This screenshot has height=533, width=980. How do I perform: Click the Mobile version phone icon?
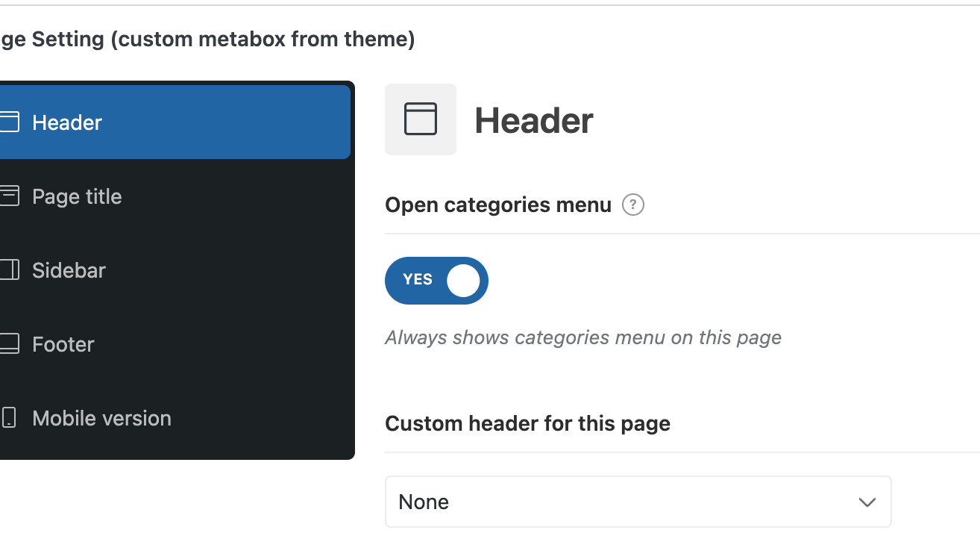(9, 418)
